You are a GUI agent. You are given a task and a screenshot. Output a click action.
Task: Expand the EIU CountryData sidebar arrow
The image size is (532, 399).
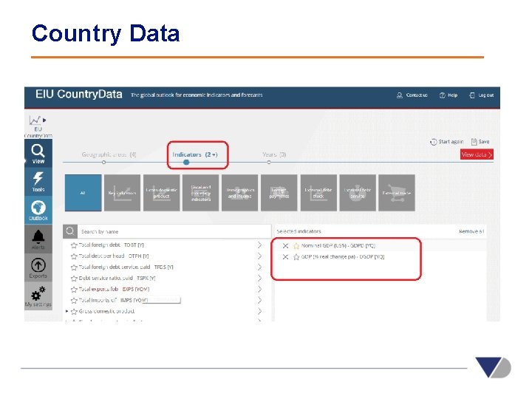(x=44, y=120)
